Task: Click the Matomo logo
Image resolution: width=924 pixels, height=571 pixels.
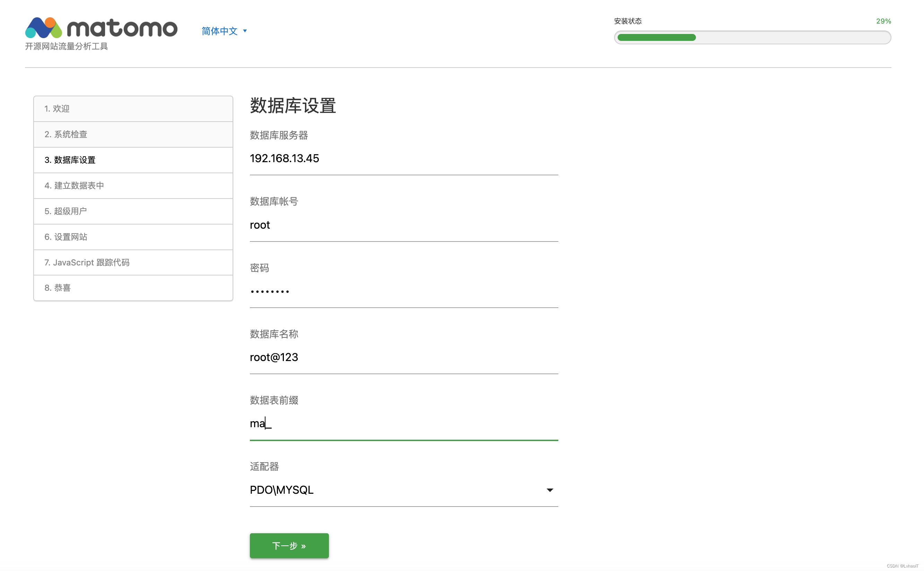Action: 101,28
